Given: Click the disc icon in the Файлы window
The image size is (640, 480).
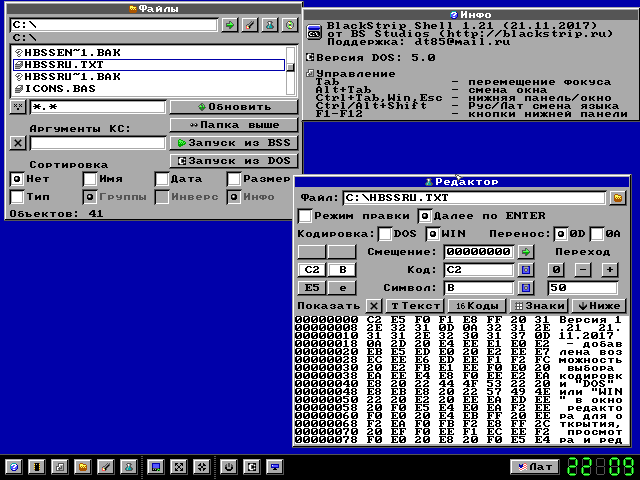Looking at the screenshot, I should pos(290,25).
